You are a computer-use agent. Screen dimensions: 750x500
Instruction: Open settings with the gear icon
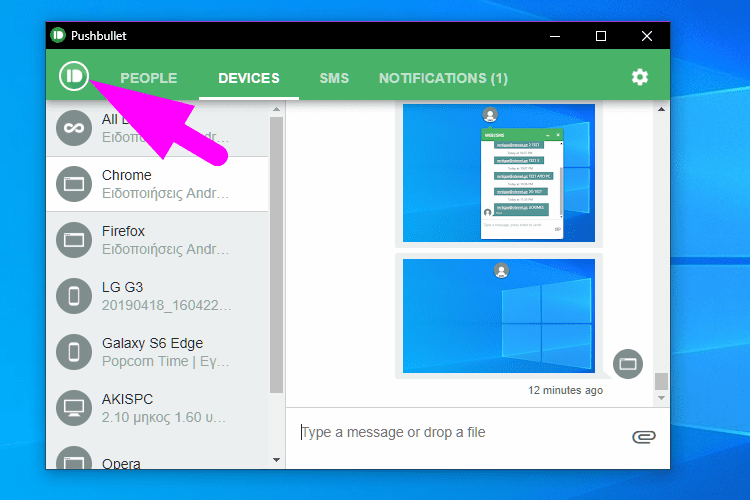click(x=640, y=77)
